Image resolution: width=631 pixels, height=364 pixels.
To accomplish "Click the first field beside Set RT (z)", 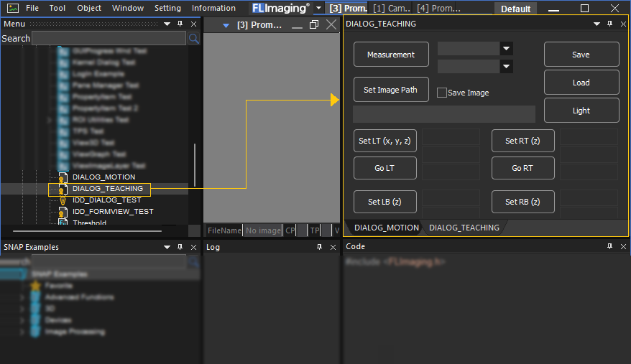I will [x=589, y=137].
